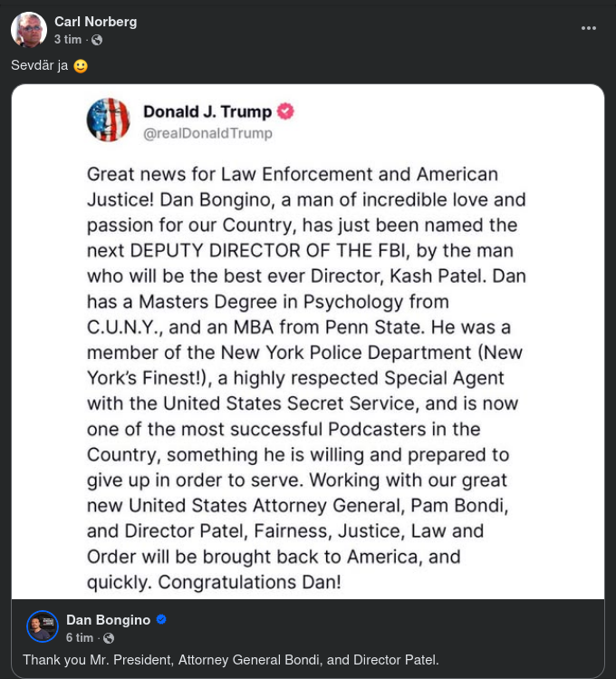Click the blue verified badge by Dan Bongino
Viewport: 616px width, 679px height.
tap(161, 619)
